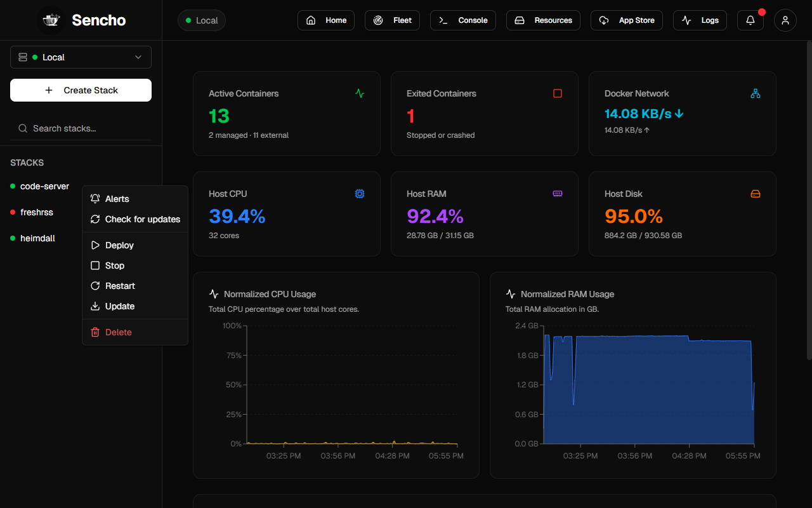This screenshot has width=812, height=508.
Task: Click the Docker Network icon
Action: coord(756,93)
